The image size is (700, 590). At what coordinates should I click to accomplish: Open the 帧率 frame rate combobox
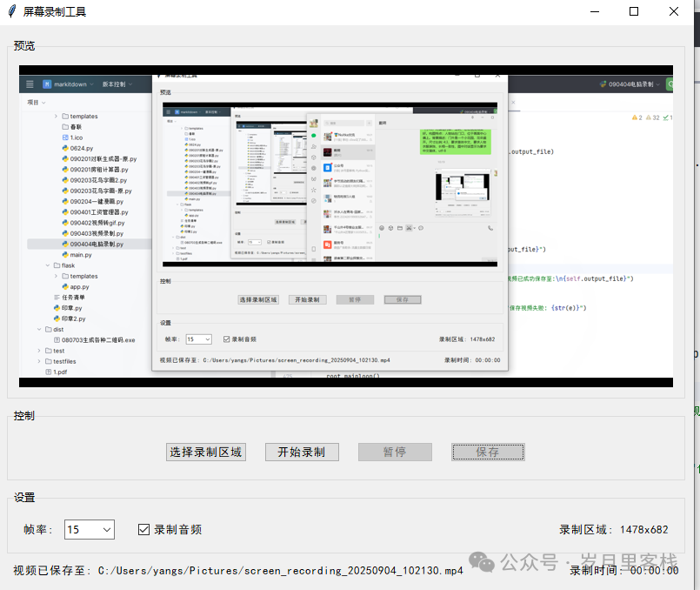click(90, 529)
